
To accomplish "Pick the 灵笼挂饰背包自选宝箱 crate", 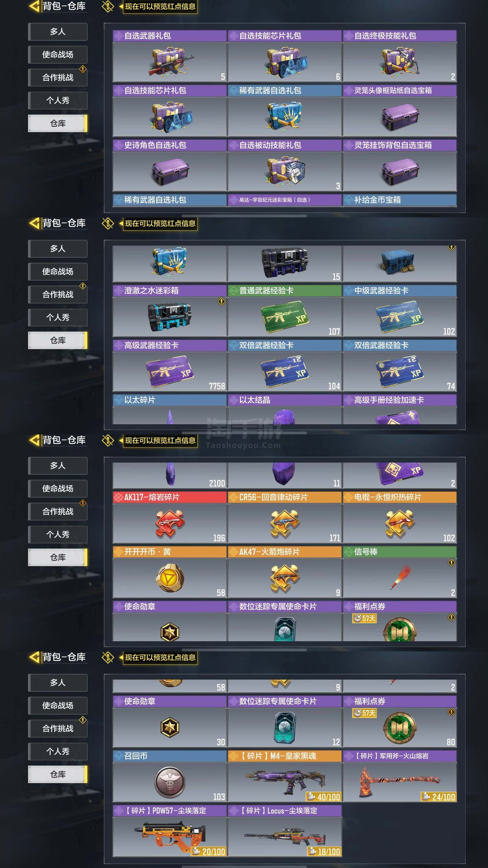I will [399, 165].
